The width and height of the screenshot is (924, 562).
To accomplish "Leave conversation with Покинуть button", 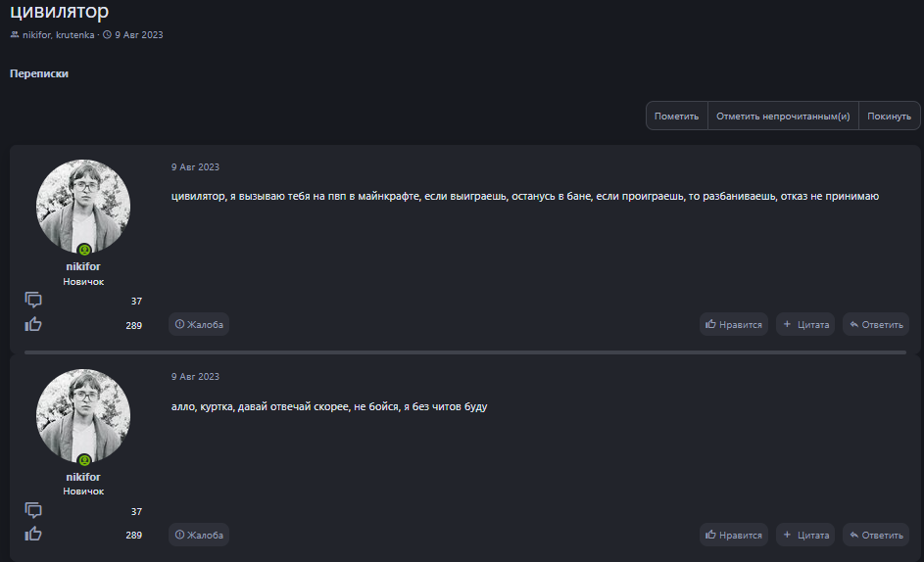I will pyautogui.click(x=889, y=116).
